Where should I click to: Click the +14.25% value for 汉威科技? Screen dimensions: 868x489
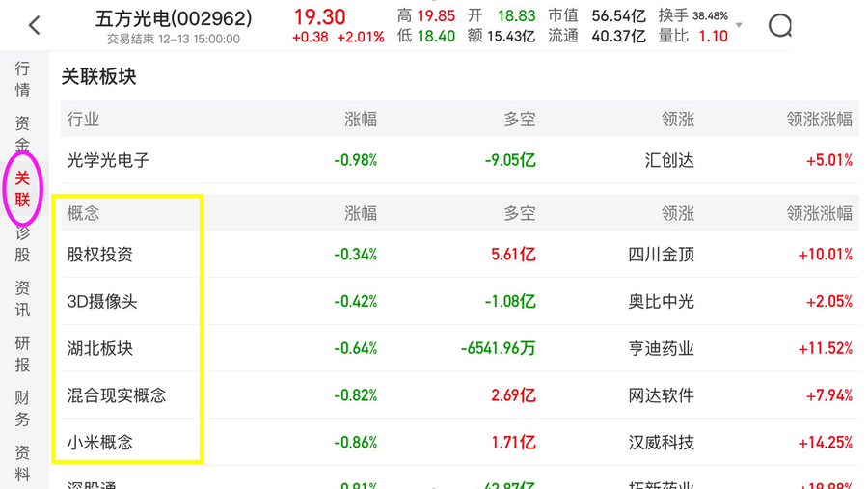click(825, 443)
